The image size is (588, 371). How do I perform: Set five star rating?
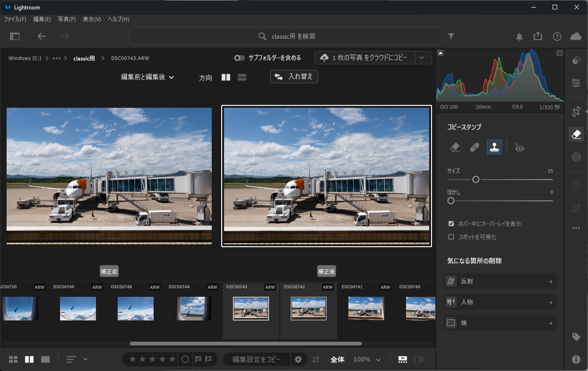[x=172, y=359]
